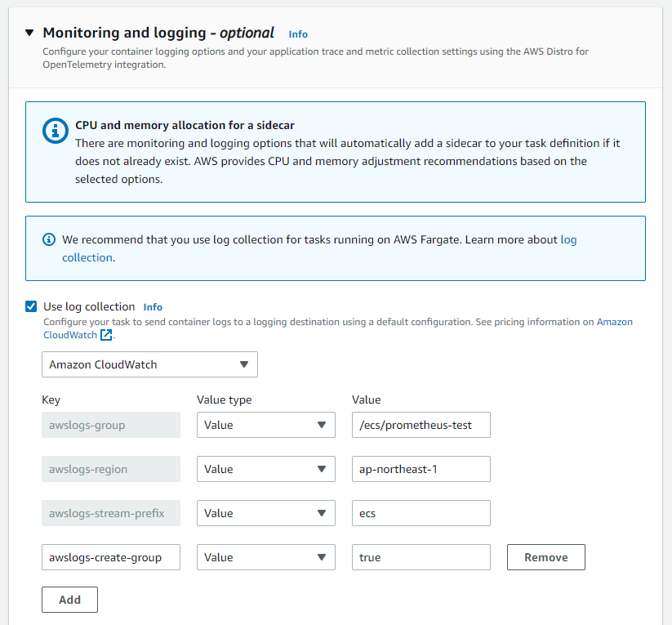672x625 pixels.
Task: Uncheck the Use log collection checkbox
Action: tap(31, 306)
